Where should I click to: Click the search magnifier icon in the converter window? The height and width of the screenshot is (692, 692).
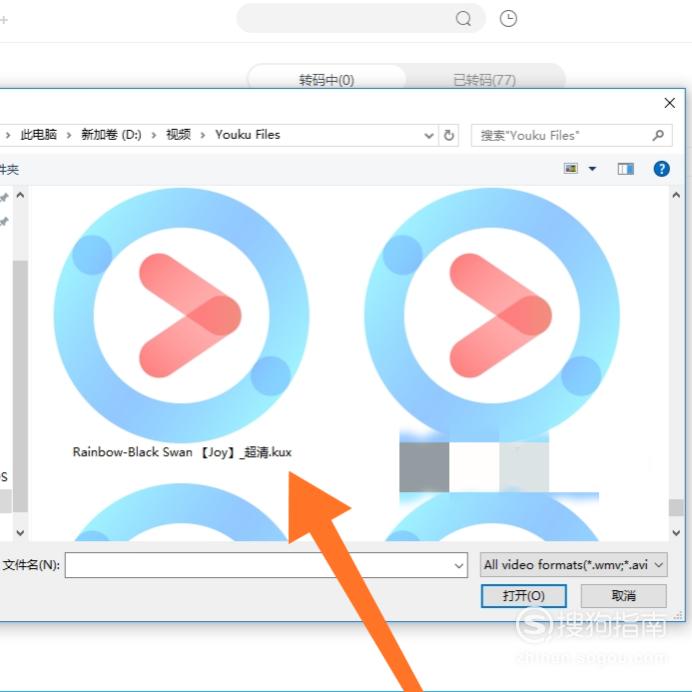point(463,19)
